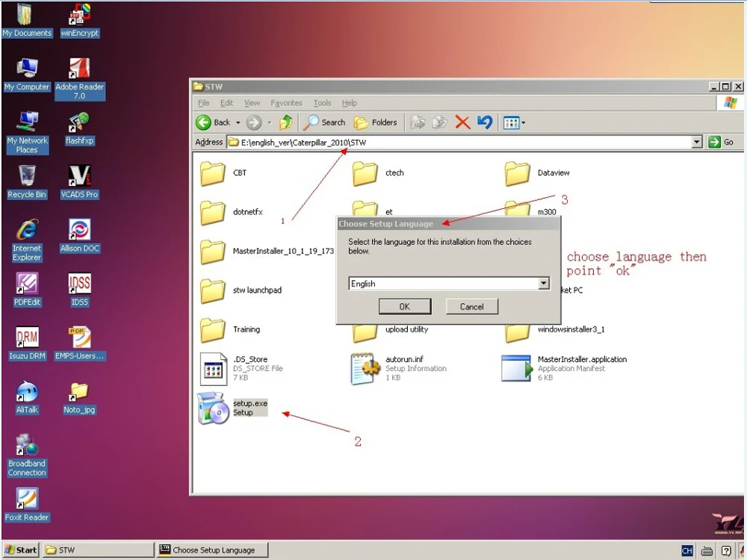Select MasterInstaller.application manifest file
Image resolution: width=747 pixels, height=560 pixels.
[x=565, y=369]
